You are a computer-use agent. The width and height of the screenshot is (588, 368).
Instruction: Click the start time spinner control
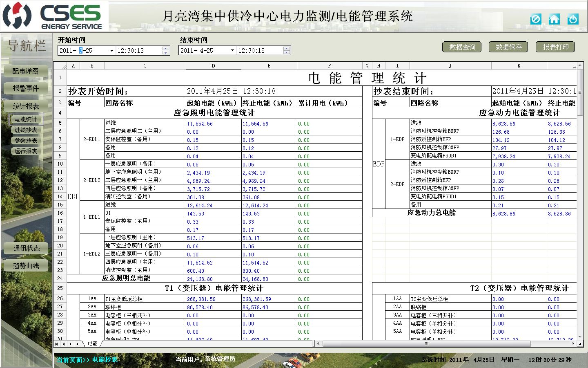pos(165,51)
